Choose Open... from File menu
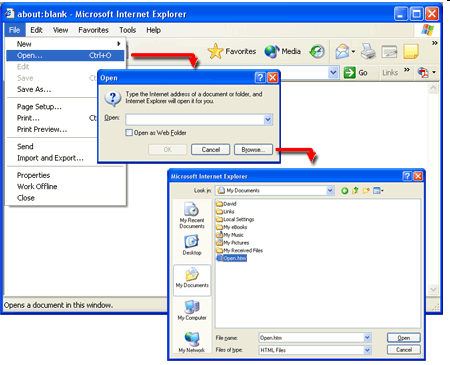 pyautogui.click(x=65, y=55)
